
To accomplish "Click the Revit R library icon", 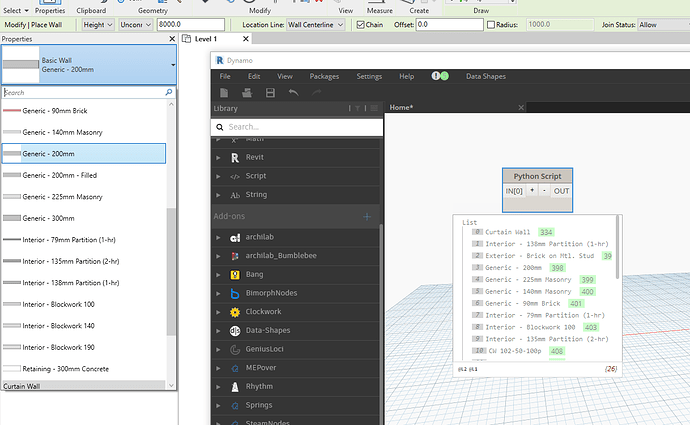I will (x=235, y=158).
